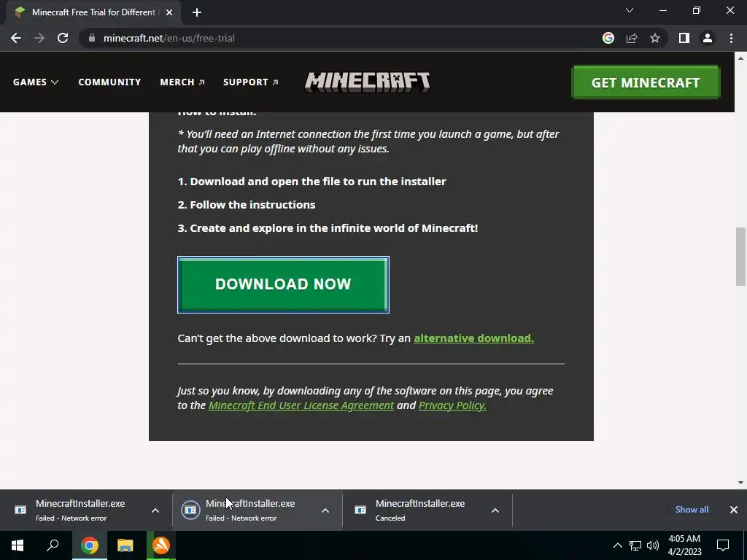Open the Chrome profile menu
The width and height of the screenshot is (747, 560).
708,38
